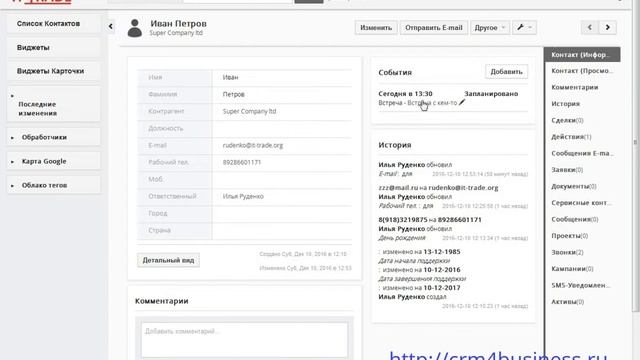
Task: Click the Изменить button
Action: [376, 27]
